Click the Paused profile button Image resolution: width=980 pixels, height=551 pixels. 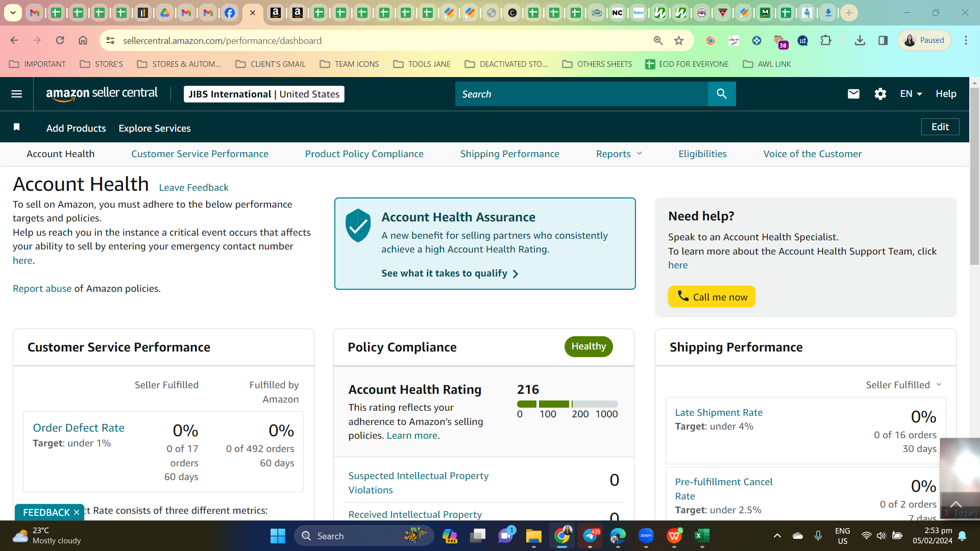click(924, 40)
